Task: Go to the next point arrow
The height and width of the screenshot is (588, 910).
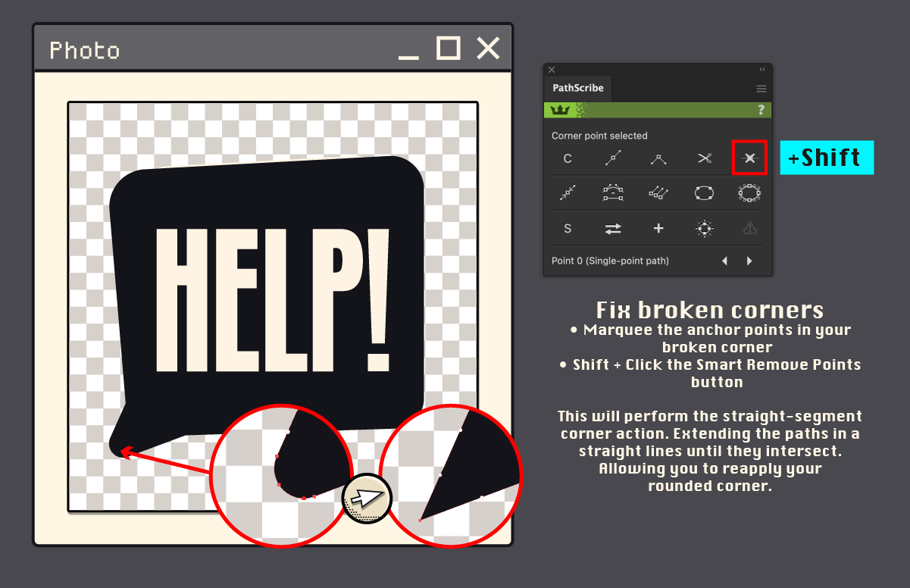Action: pos(749,261)
